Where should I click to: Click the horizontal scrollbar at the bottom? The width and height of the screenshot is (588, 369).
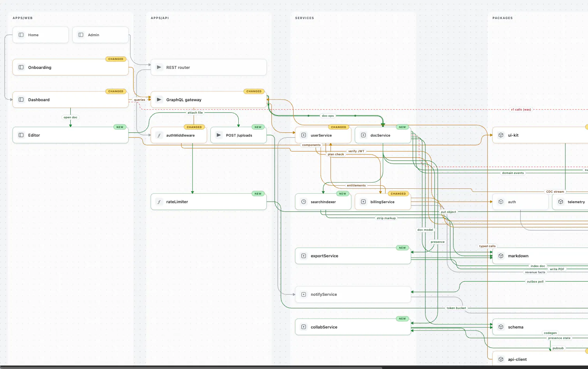tap(191, 367)
